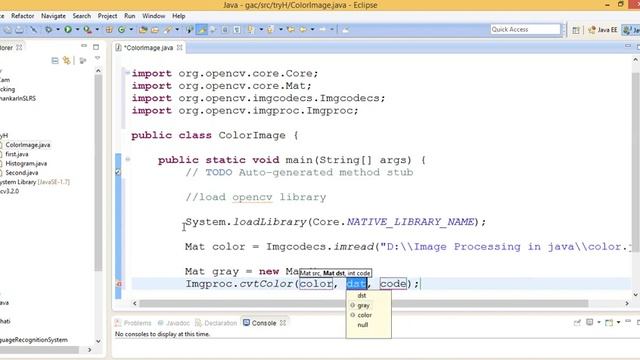Run the program with green play icon
Viewport: 640px width, 360px height.
[68, 29]
